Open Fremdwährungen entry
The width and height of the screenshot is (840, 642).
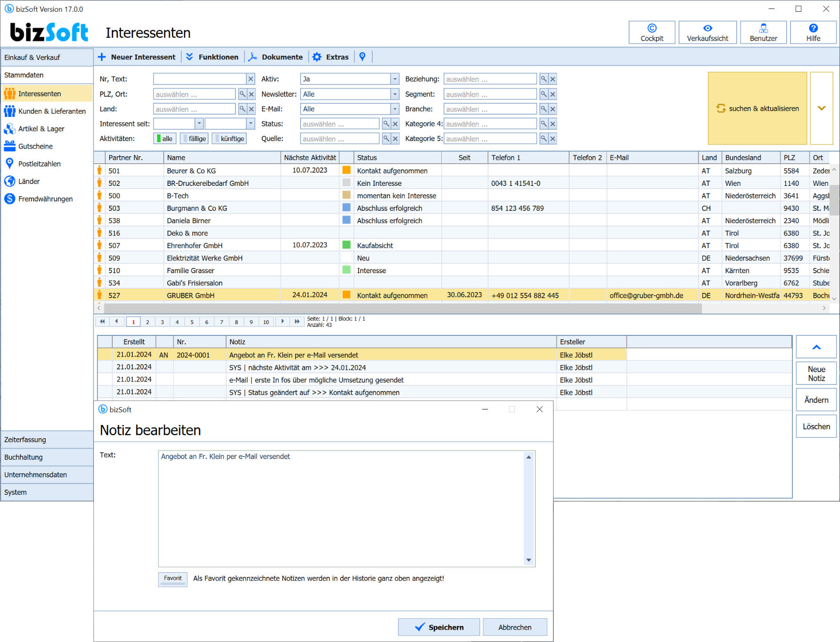(47, 199)
